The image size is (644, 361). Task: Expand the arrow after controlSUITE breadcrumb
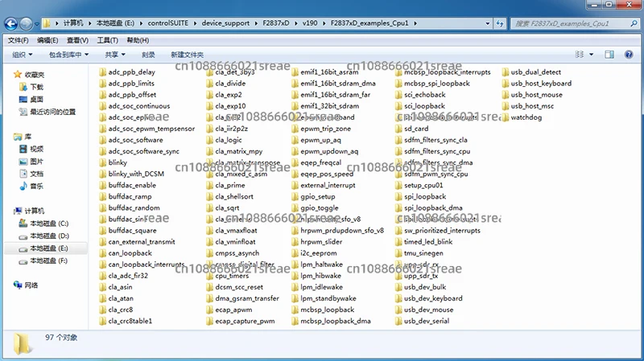[195, 23]
